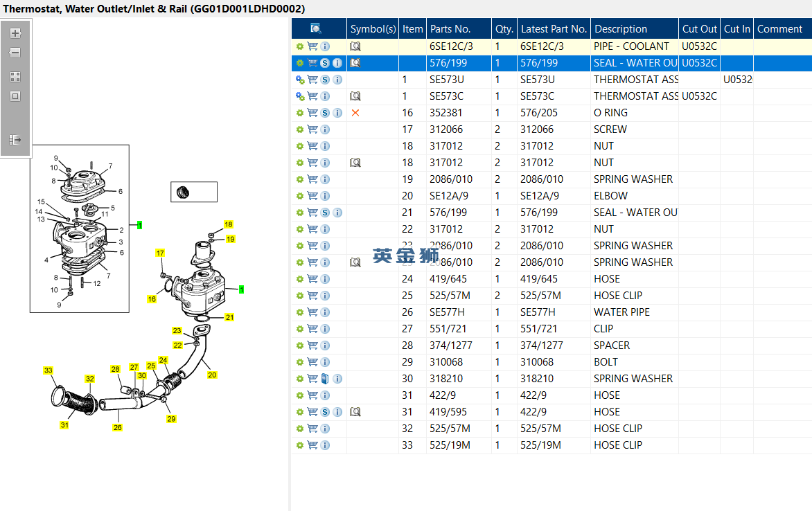Click latest part number 576/205
The height and width of the screenshot is (511, 812).
tap(539, 112)
